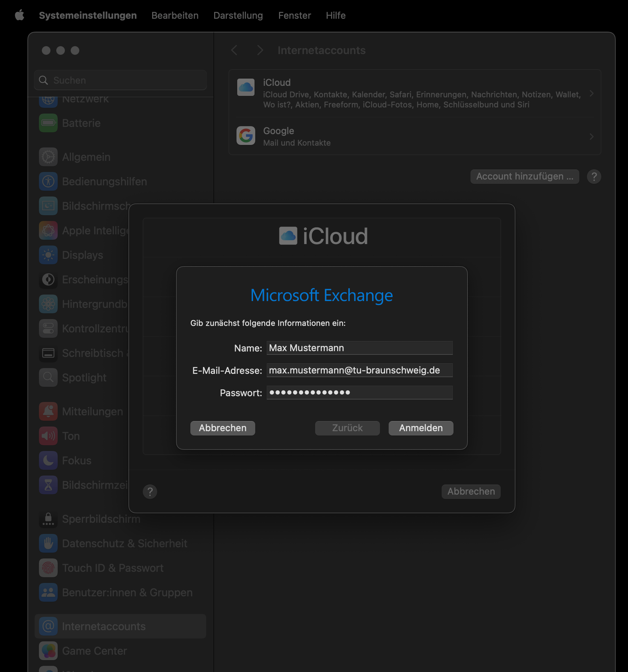Select the Allgemein gear icon
This screenshot has height=672, width=628.
[x=48, y=157]
